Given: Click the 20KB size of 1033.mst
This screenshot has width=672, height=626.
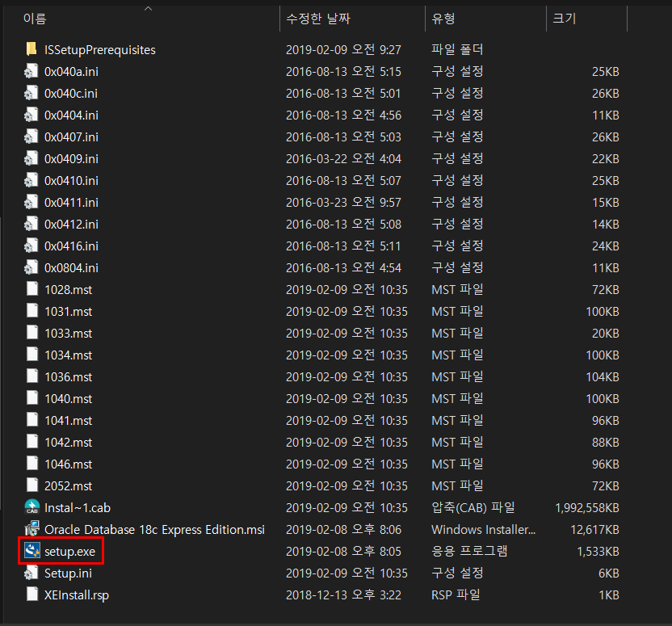Looking at the screenshot, I should pos(606,334).
